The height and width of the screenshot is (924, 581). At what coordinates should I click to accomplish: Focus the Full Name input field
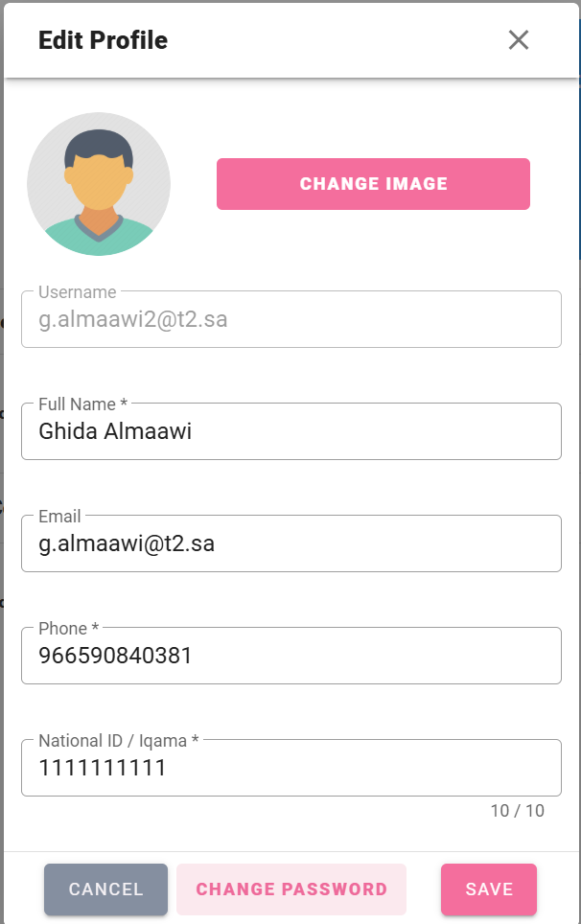click(291, 431)
